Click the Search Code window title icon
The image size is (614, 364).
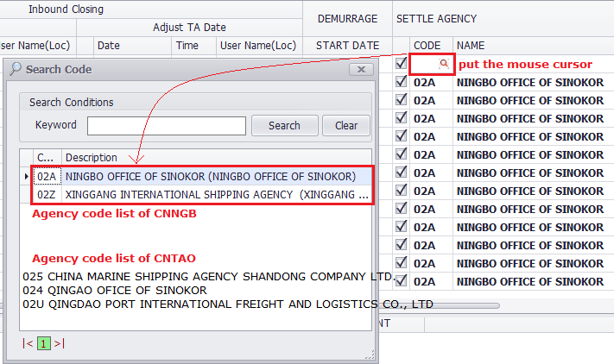pyautogui.click(x=16, y=69)
